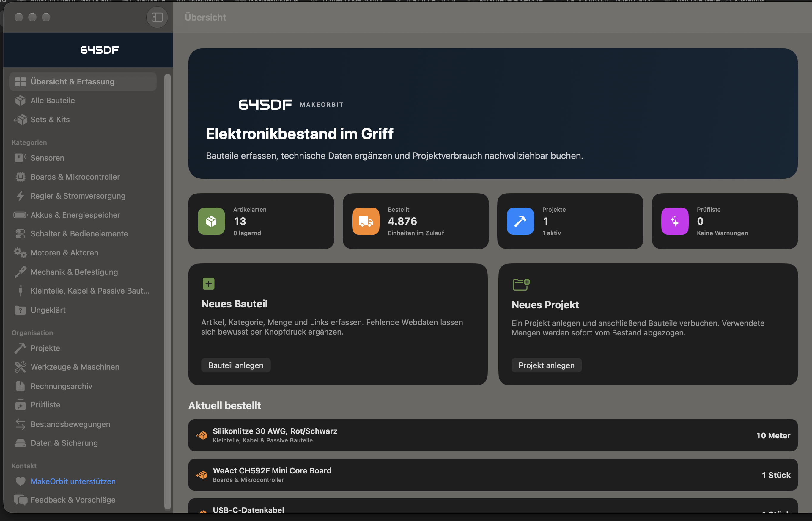The image size is (812, 521).
Task: Select the Sensoren category
Action: coord(83,158)
